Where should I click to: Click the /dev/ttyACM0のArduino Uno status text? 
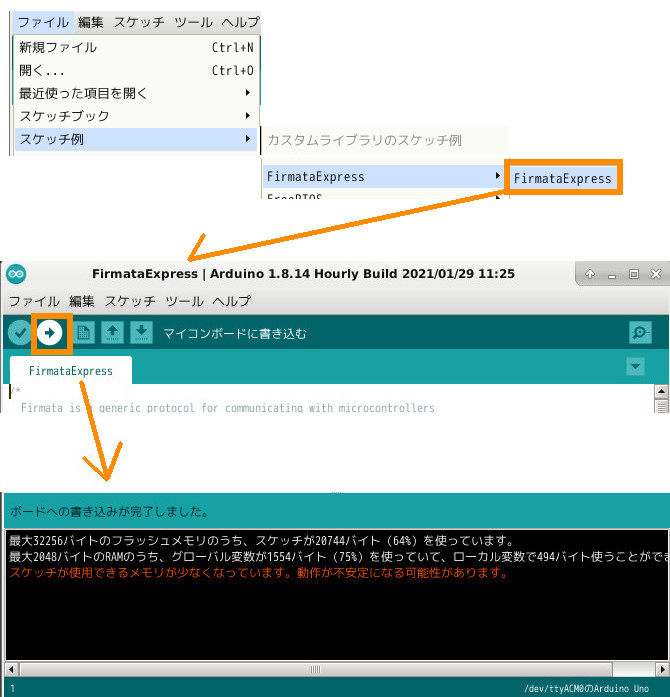(586, 689)
